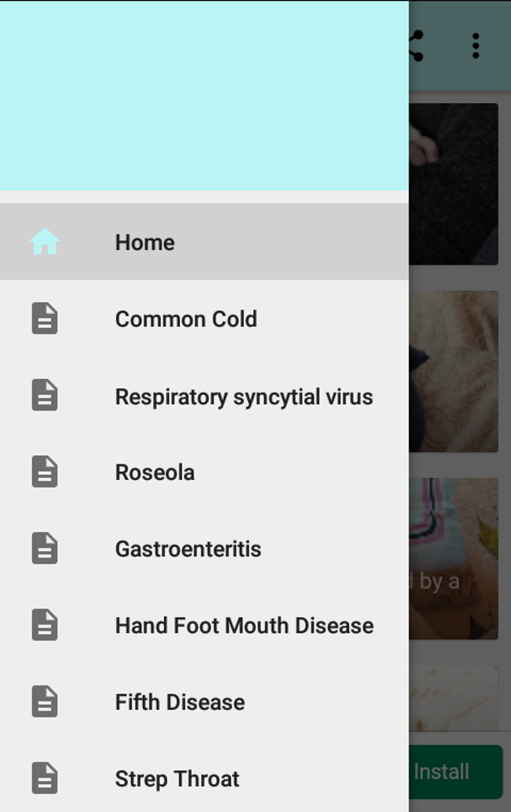
Task: Click the light blue drawer header
Action: pos(204,95)
